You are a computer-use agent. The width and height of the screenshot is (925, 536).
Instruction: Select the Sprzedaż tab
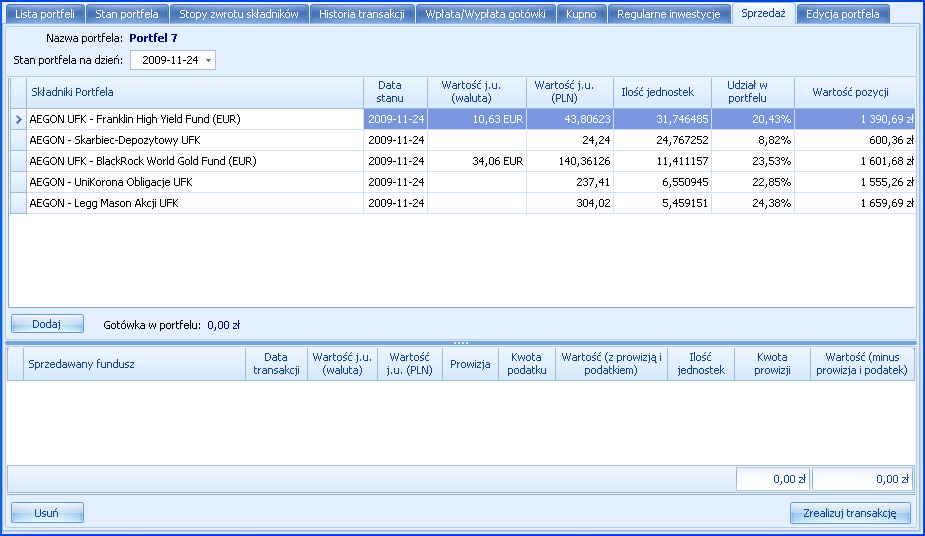tap(763, 13)
